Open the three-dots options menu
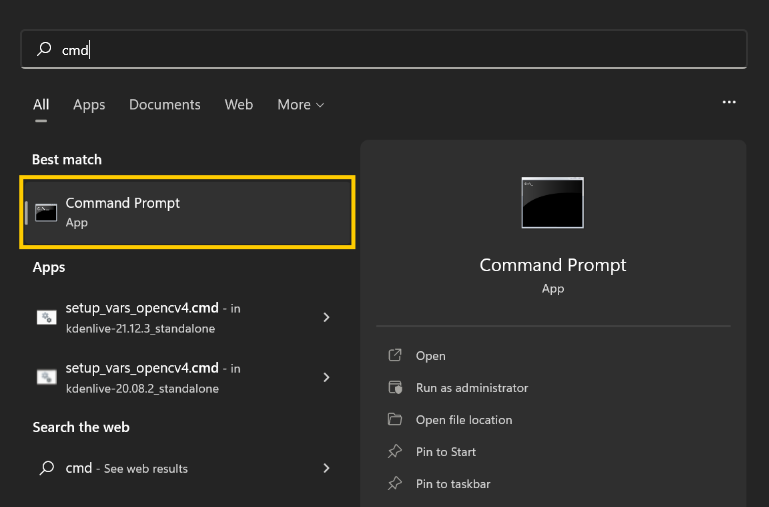This screenshot has height=507, width=769. pos(729,102)
